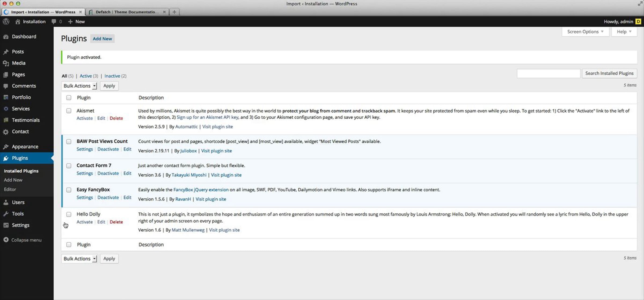Activate the Hello Dolly plugin
644x300 pixels.
(x=85, y=222)
